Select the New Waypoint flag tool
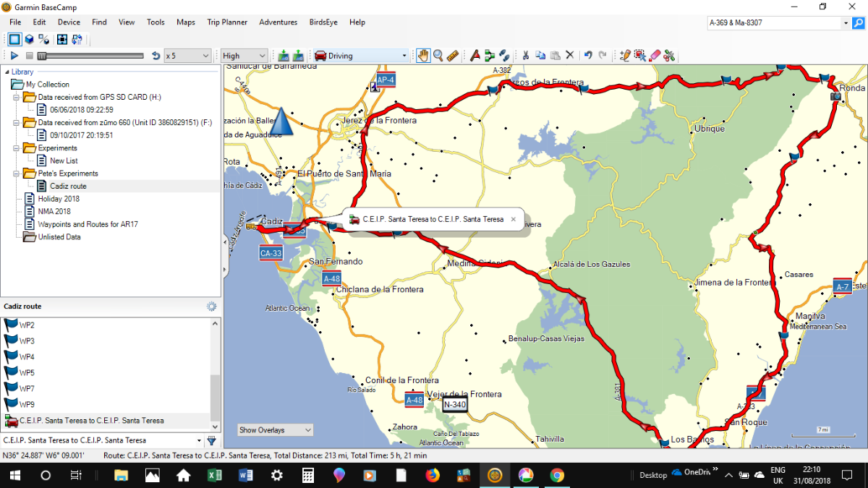The height and width of the screenshot is (488, 868). [475, 56]
